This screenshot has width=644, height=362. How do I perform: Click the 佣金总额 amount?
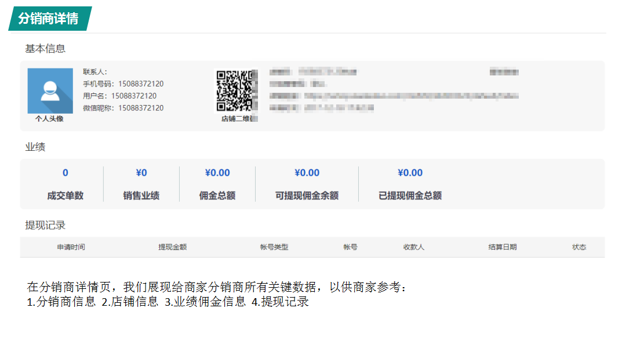pos(217,173)
